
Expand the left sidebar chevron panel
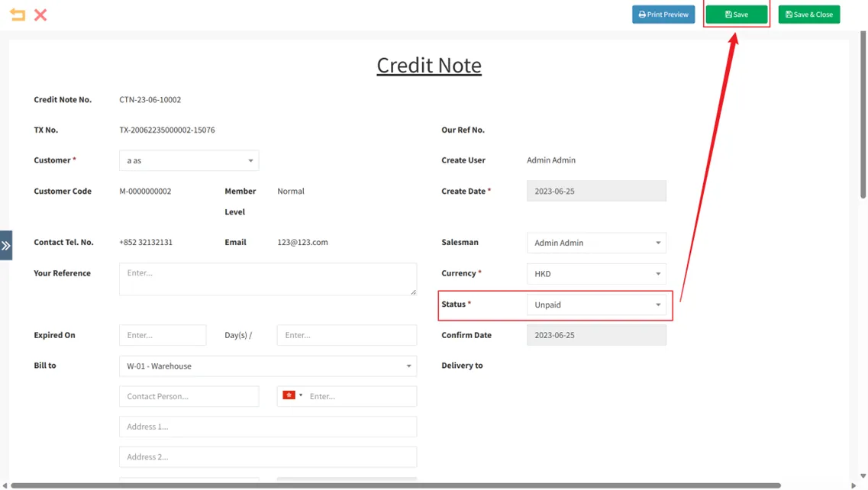(6, 246)
